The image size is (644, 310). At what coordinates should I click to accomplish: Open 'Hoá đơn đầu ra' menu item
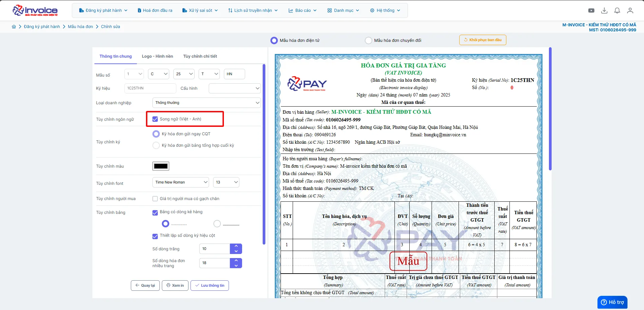(x=155, y=10)
